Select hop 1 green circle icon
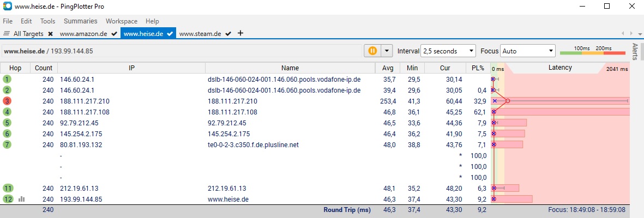Image resolution: width=644 pixels, height=218 pixels. point(7,79)
